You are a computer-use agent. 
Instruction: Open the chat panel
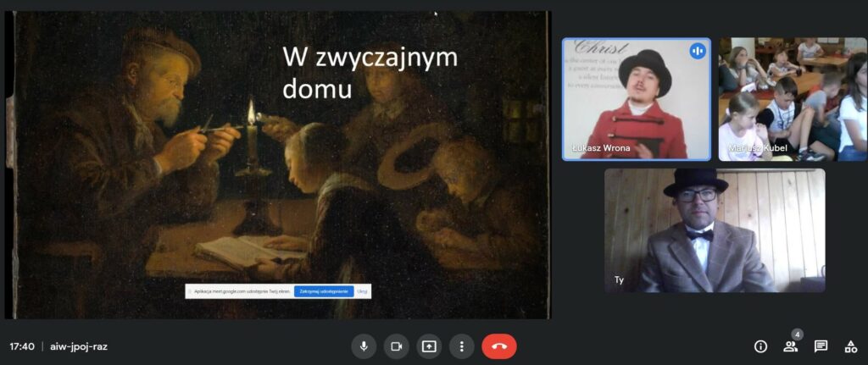[x=821, y=346]
